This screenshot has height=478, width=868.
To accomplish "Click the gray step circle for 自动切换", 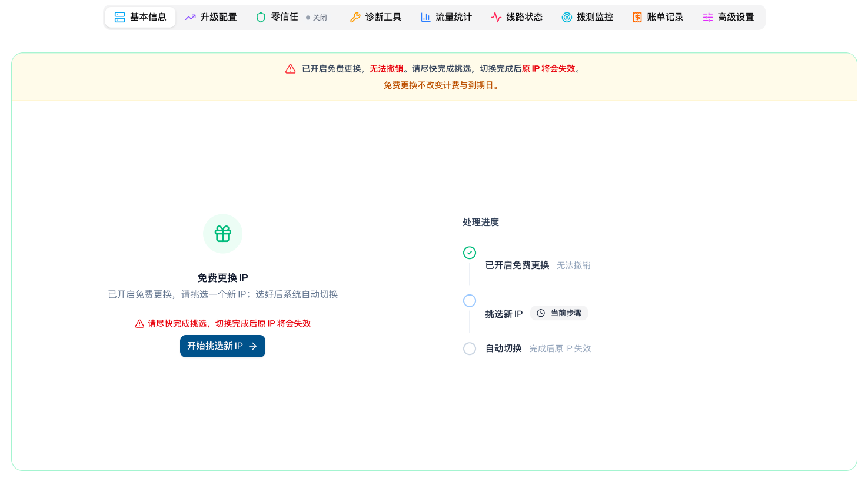I will tap(470, 348).
